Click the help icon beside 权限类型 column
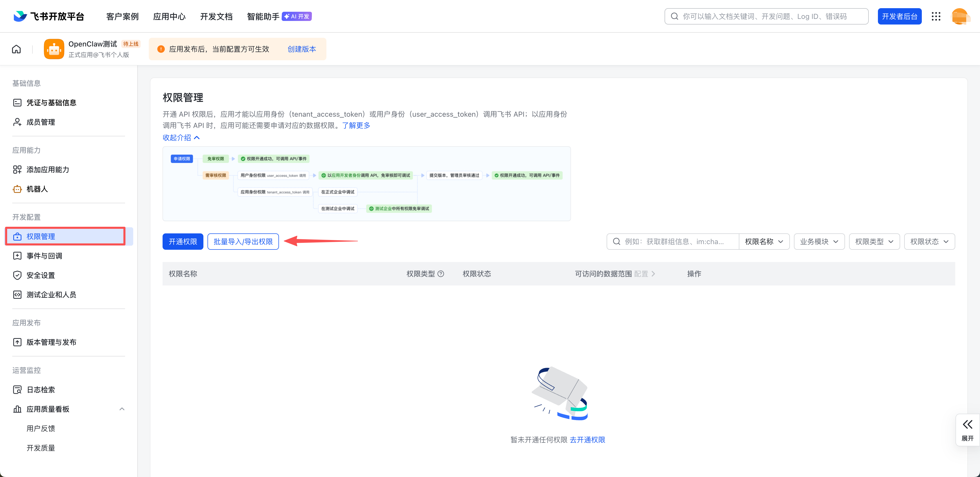Image resolution: width=980 pixels, height=477 pixels. pos(441,274)
